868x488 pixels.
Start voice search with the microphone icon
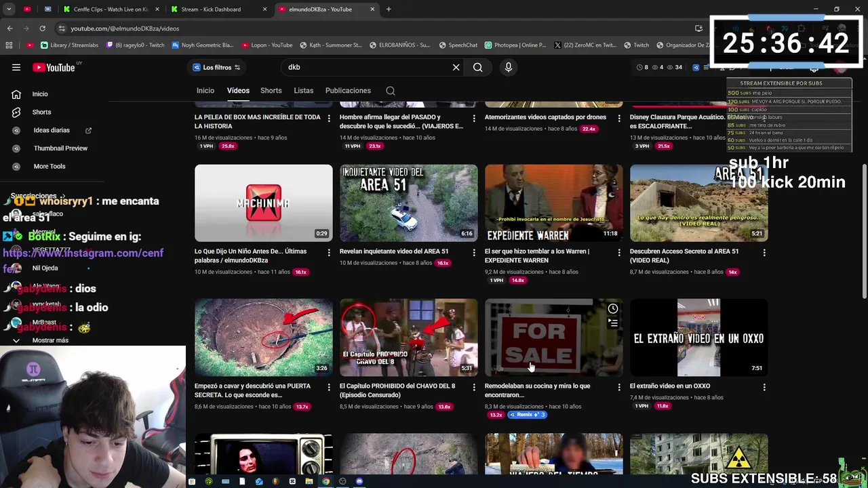point(508,67)
